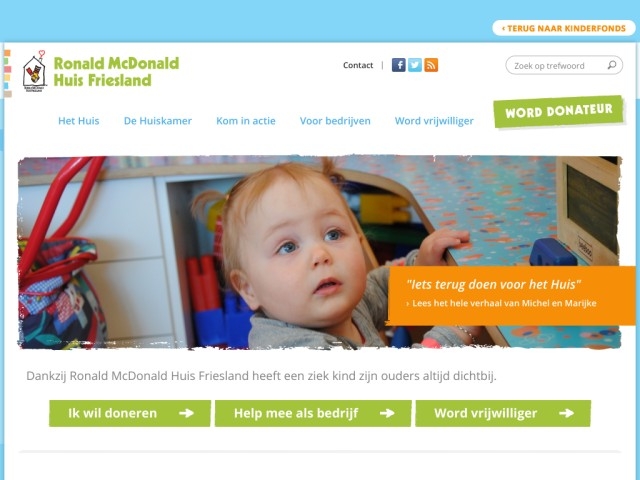The height and width of the screenshot is (480, 640).
Task: Open the De Huiskamer menu
Action: pyautogui.click(x=158, y=121)
